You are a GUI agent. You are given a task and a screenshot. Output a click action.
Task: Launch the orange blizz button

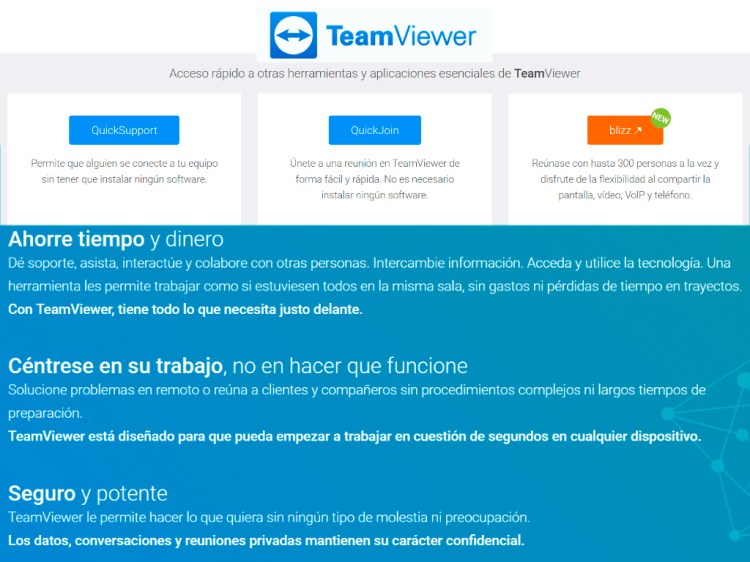click(625, 130)
